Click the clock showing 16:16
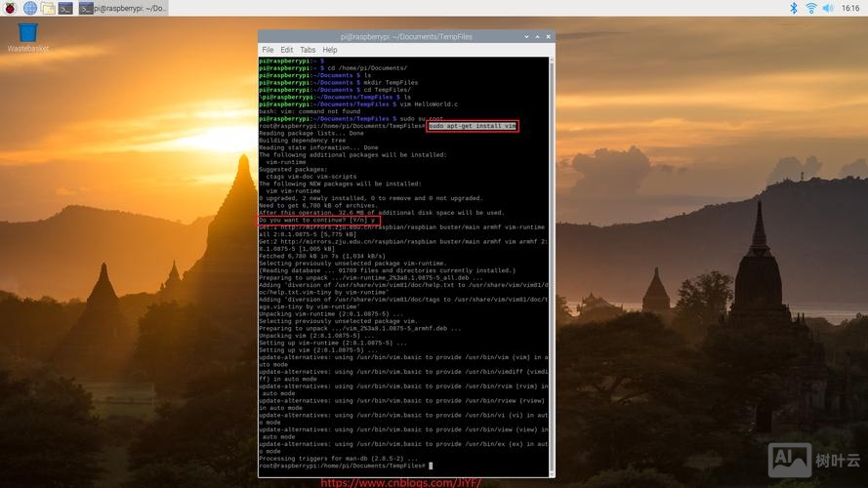 click(x=850, y=8)
